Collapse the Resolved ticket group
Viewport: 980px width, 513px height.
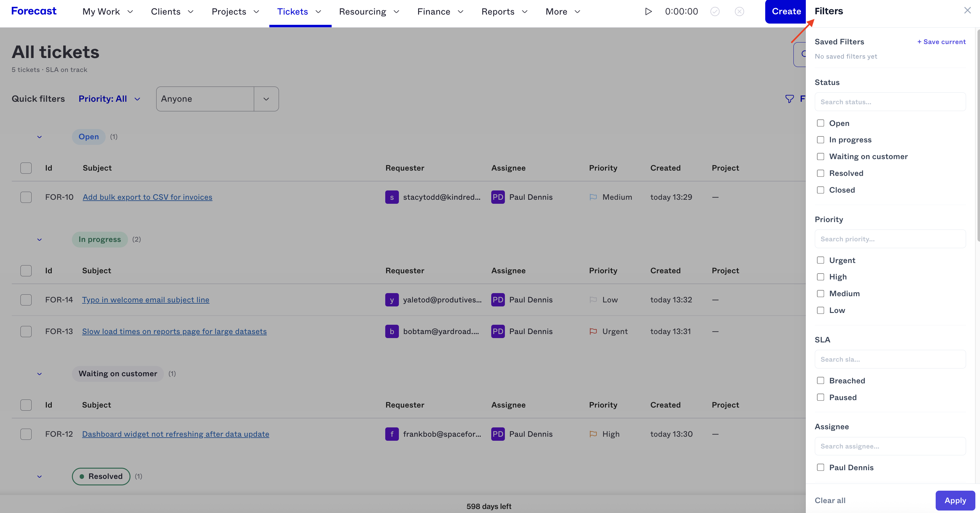pyautogui.click(x=39, y=476)
